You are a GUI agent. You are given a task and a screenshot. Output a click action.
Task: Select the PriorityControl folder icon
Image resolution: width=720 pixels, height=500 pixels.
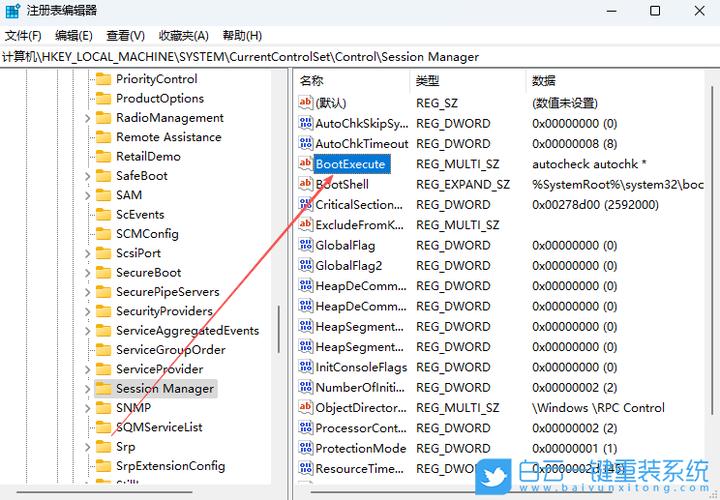pyautogui.click(x=103, y=79)
